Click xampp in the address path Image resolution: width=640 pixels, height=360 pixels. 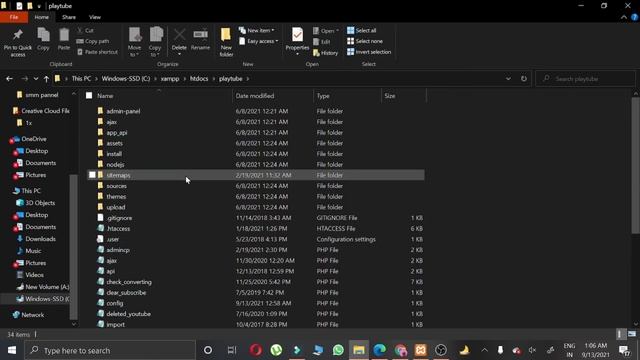[x=170, y=78]
